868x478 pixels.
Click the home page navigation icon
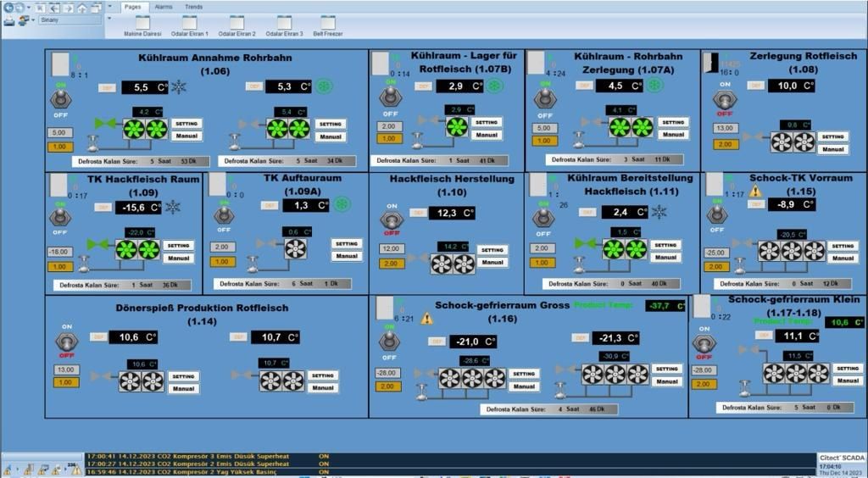click(82, 8)
